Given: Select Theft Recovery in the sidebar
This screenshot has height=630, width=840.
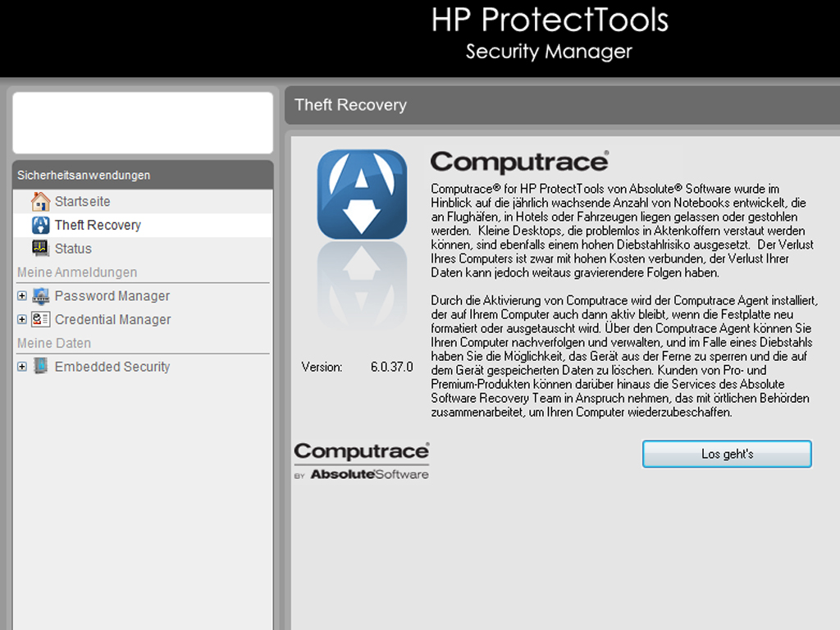Looking at the screenshot, I should coord(98,226).
